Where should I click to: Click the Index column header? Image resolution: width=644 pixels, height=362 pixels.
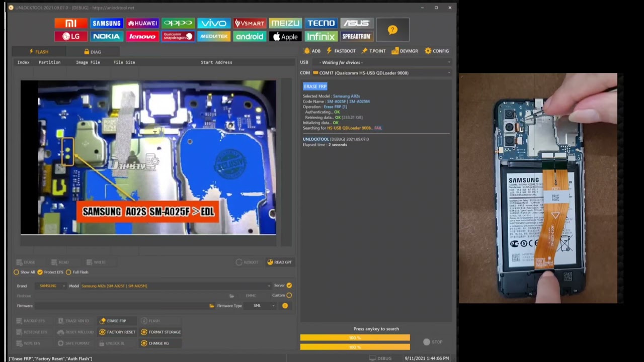(x=23, y=62)
